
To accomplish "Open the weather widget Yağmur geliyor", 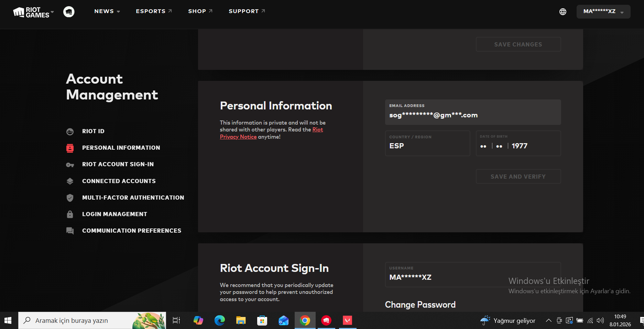I will (x=508, y=321).
